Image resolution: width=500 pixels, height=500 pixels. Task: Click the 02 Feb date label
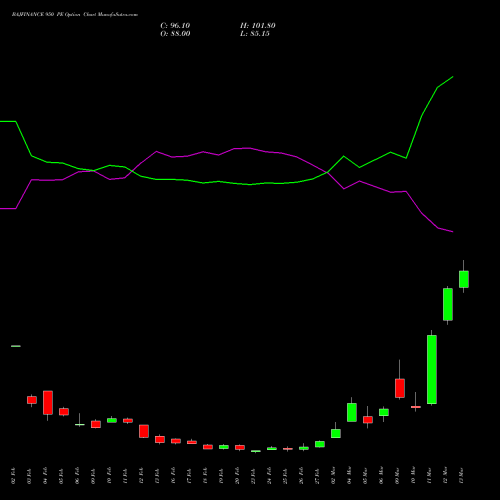(x=13, y=476)
